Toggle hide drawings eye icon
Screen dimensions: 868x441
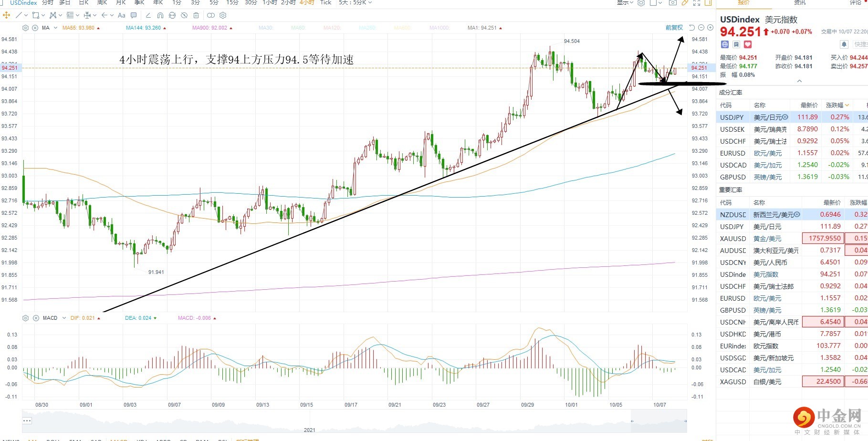(x=184, y=15)
